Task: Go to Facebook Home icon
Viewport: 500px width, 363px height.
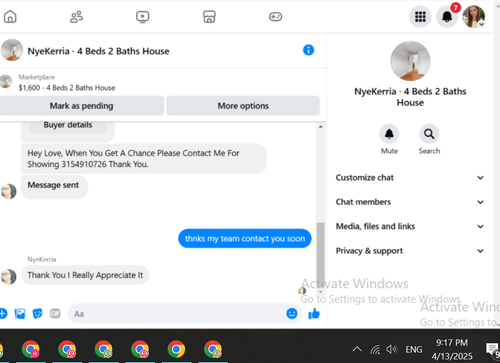Action: click(10, 17)
